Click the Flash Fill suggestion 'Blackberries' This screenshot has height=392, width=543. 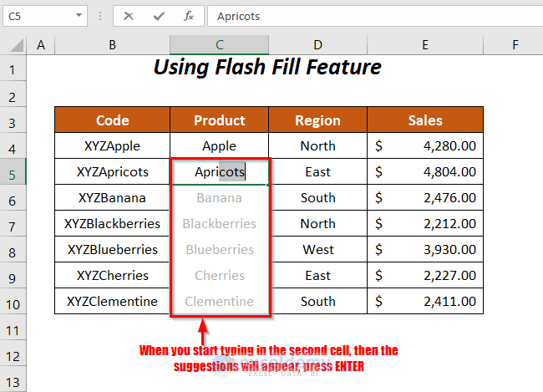tap(219, 223)
